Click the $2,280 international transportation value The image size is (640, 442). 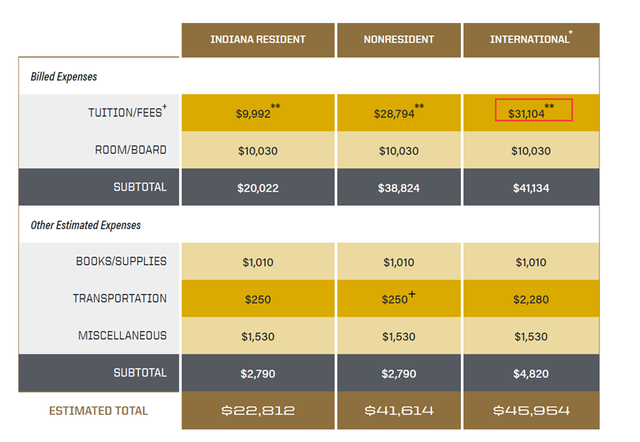pos(530,299)
